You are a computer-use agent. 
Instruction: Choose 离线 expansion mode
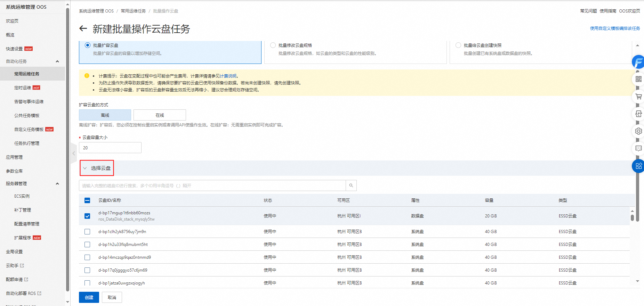coord(105,115)
